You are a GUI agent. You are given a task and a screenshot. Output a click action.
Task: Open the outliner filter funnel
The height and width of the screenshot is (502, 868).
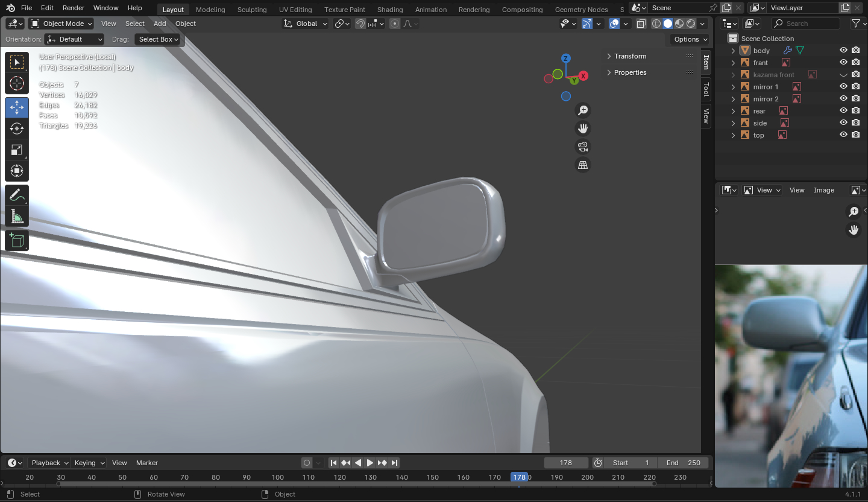[855, 24]
